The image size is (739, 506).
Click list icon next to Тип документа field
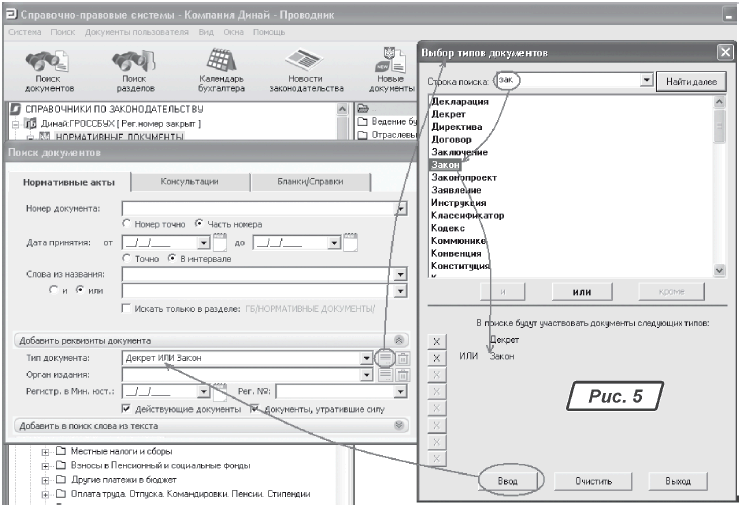pyautogui.click(x=386, y=358)
